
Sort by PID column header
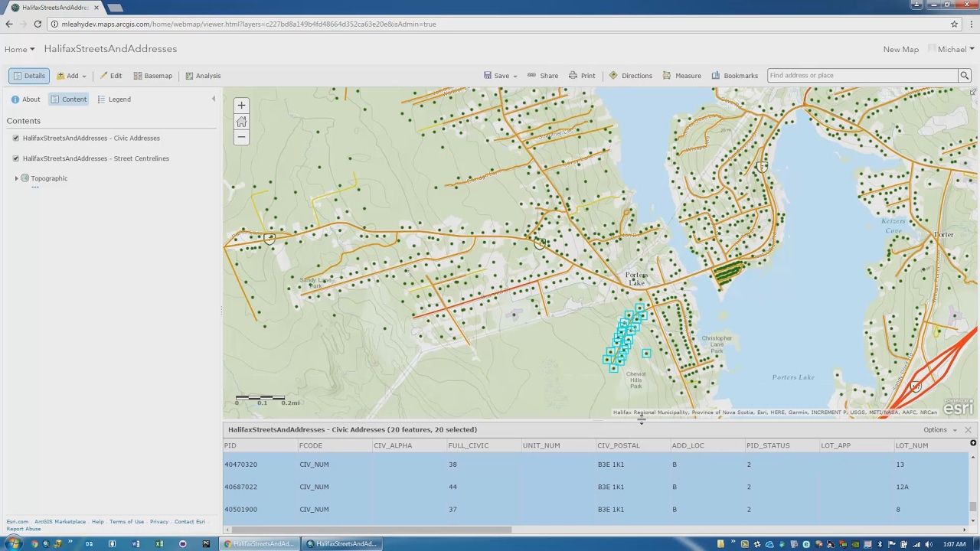coord(230,445)
